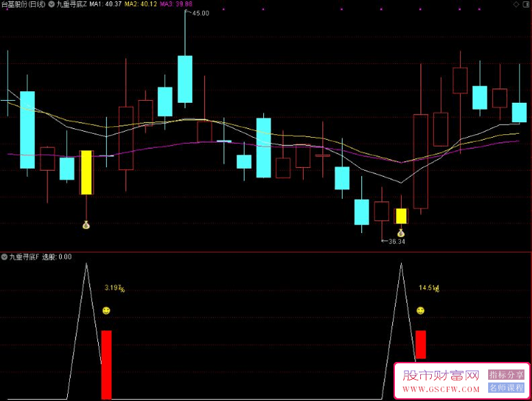
Task: Open the 九重寻底Z indicator dropdown arrow
Action: point(51,4)
